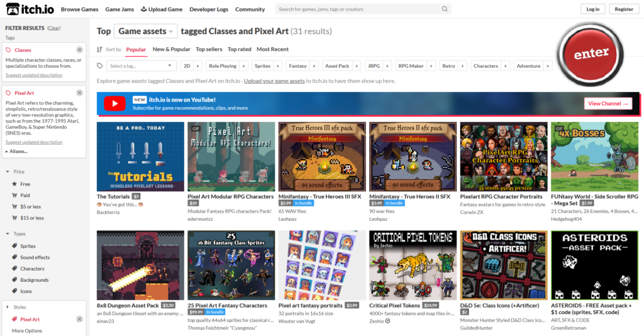Click the plus next to JRPG tag
644x336 pixels.
[387, 65]
